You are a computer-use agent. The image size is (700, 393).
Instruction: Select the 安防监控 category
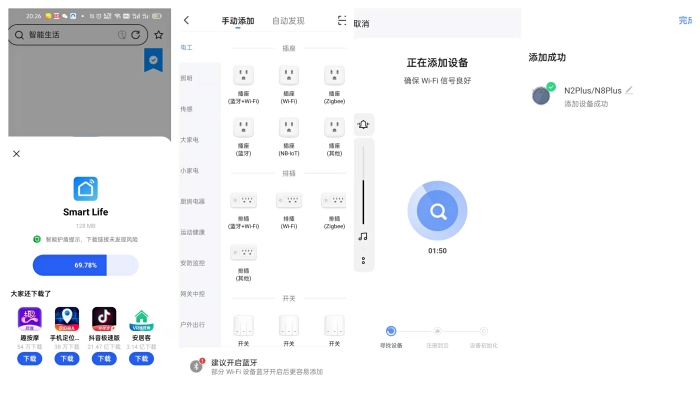pyautogui.click(x=192, y=263)
